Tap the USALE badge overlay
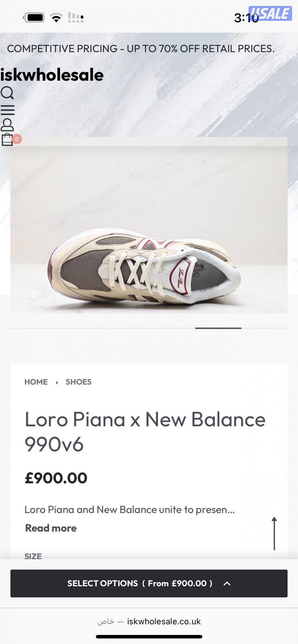298x644 pixels. click(270, 13)
